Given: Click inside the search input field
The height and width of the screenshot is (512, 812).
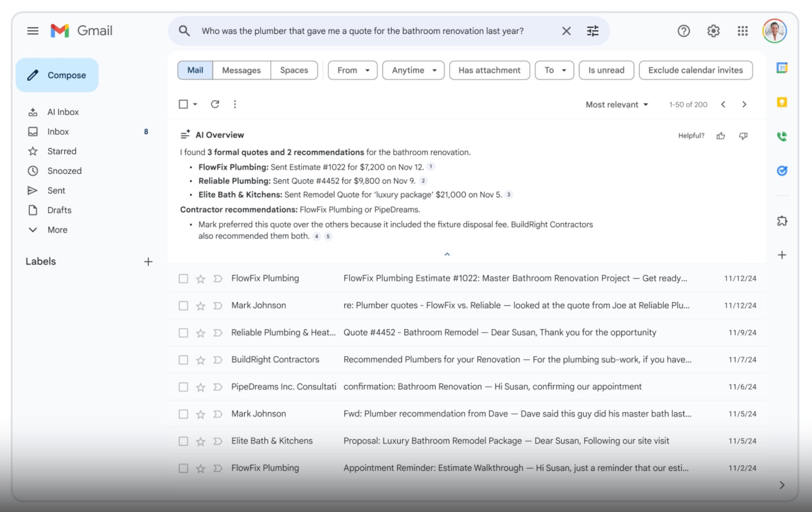Looking at the screenshot, I should (x=362, y=31).
